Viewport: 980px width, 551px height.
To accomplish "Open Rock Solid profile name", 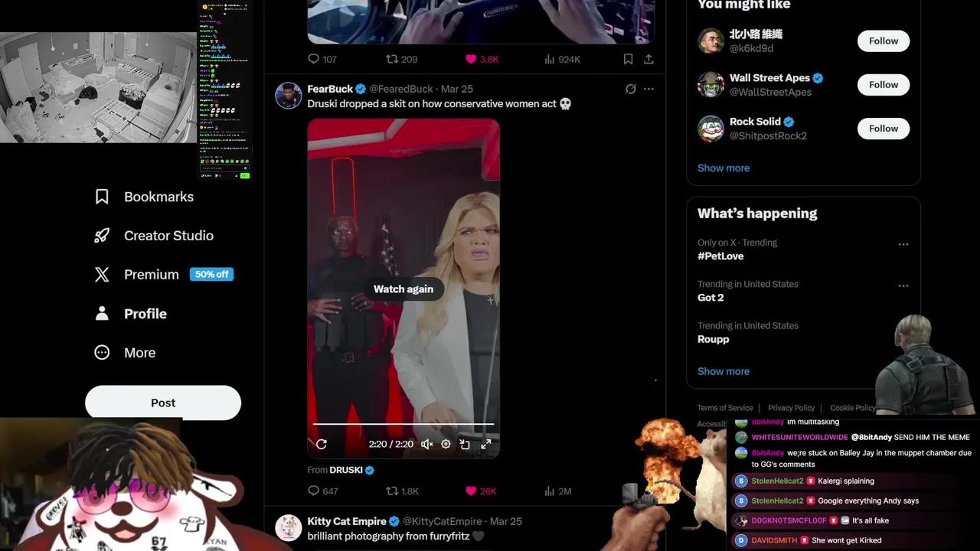I will point(755,122).
